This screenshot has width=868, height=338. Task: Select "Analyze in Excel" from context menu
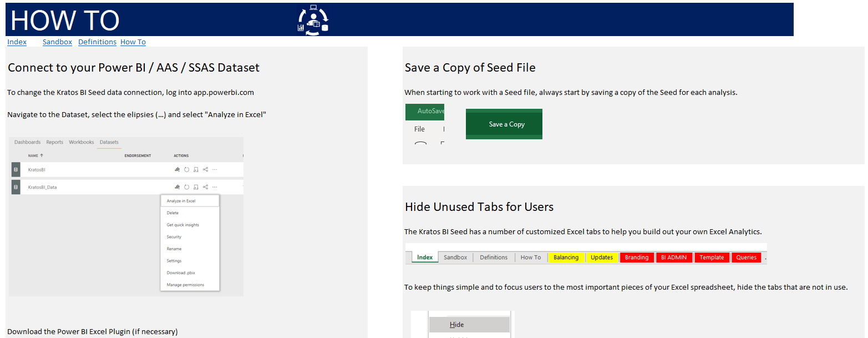tap(181, 201)
